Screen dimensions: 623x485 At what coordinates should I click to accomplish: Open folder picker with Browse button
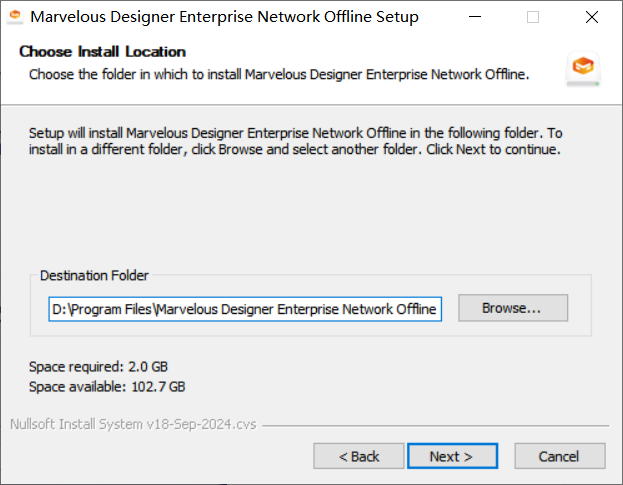[x=512, y=308]
